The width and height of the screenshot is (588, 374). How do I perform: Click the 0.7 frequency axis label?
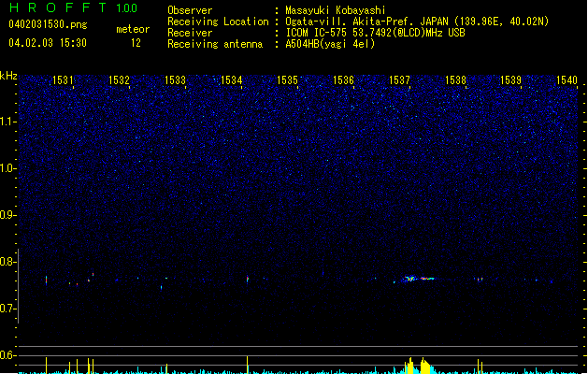tap(8, 309)
